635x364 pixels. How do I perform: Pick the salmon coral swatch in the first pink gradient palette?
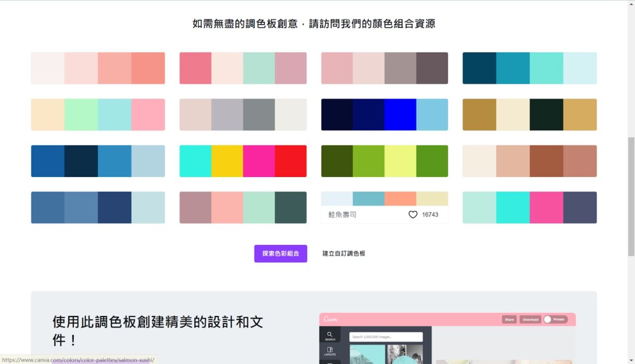[x=148, y=68]
